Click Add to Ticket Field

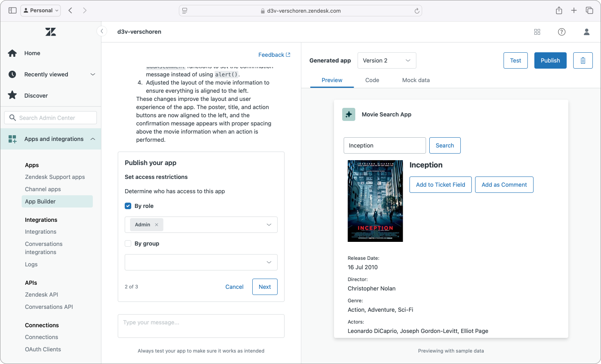tap(440, 185)
